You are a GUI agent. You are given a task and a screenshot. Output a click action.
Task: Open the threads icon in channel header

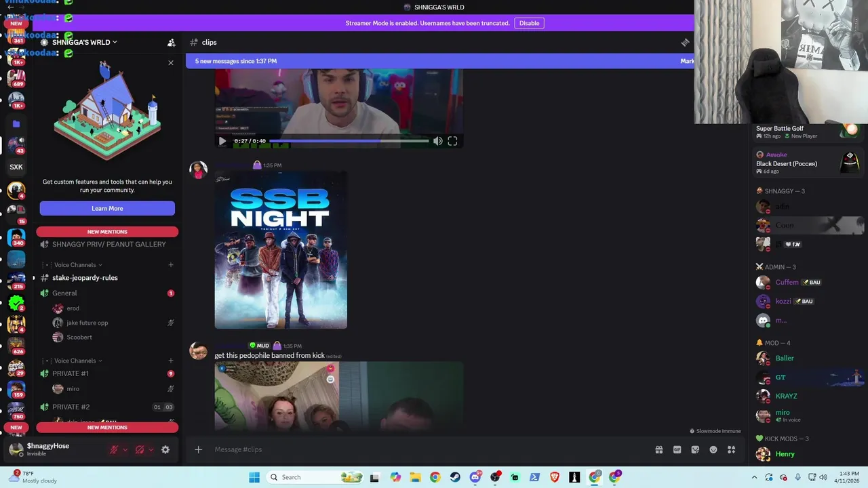pos(685,42)
